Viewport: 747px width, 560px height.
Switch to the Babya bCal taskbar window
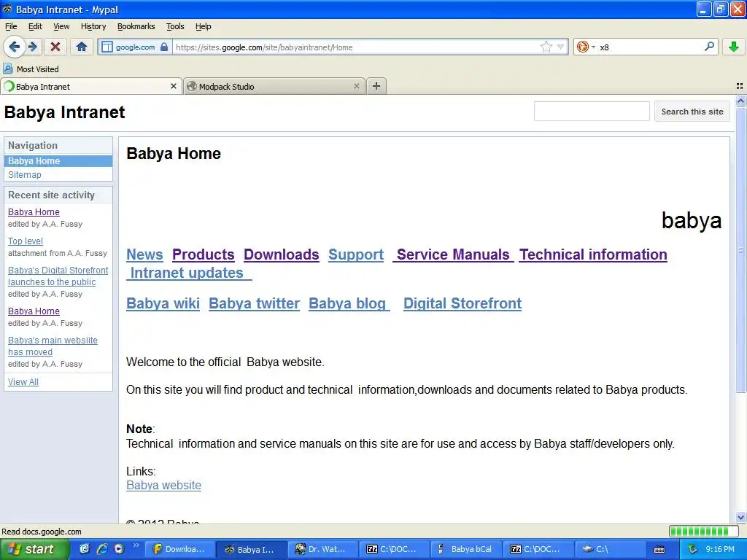click(465, 549)
